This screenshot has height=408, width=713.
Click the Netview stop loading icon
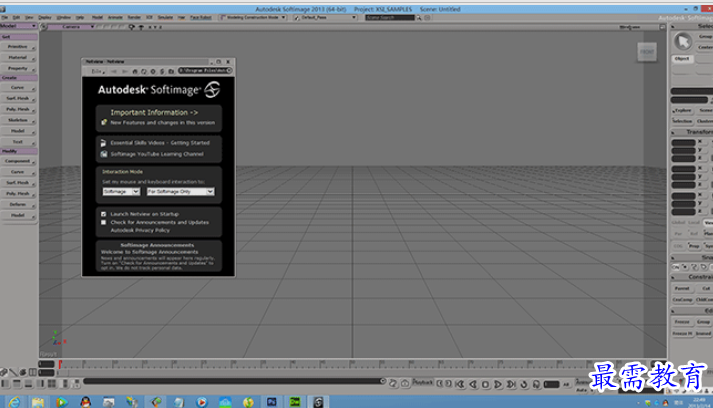tap(153, 71)
